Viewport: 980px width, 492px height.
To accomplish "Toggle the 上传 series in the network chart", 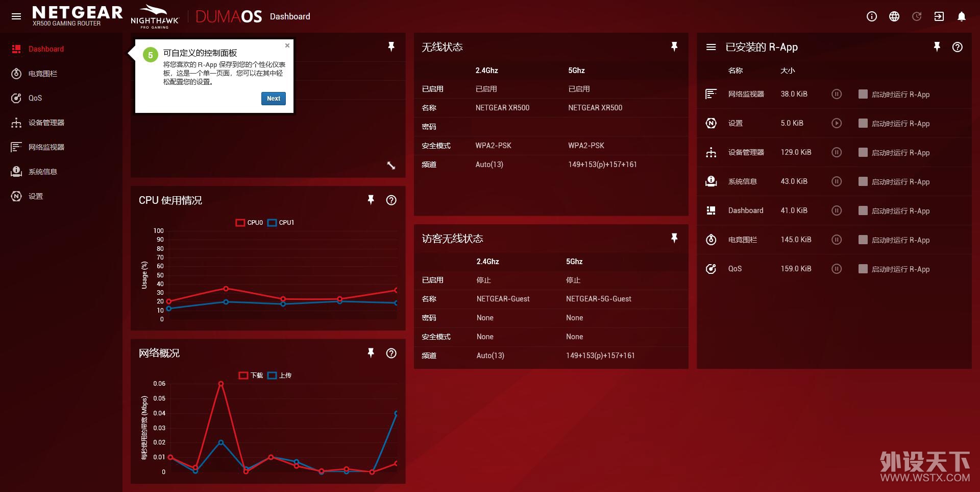I will pyautogui.click(x=280, y=376).
